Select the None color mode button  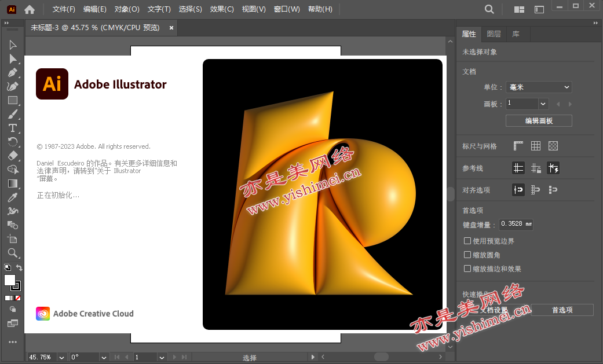(x=18, y=298)
